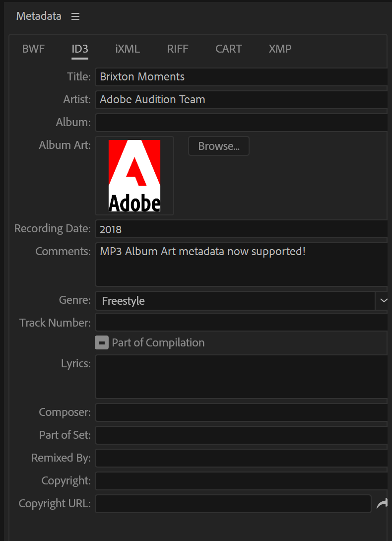
Task: Switch to the iXML tab
Action: [127, 49]
